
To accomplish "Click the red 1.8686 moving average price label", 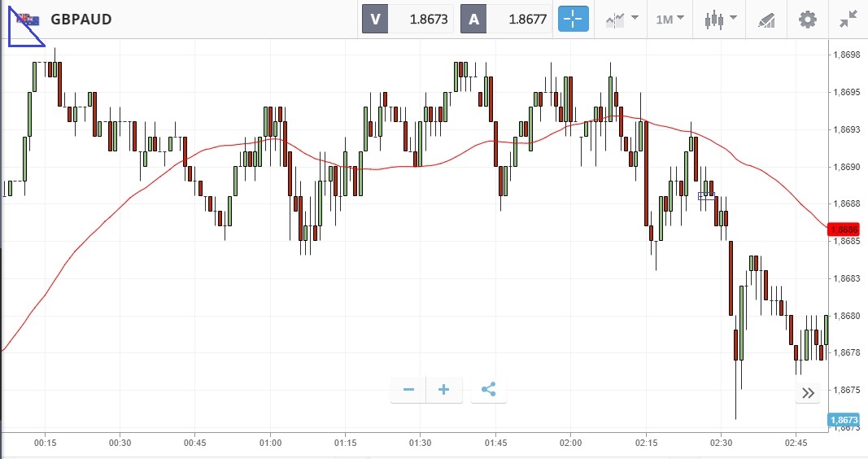I will coord(843,229).
